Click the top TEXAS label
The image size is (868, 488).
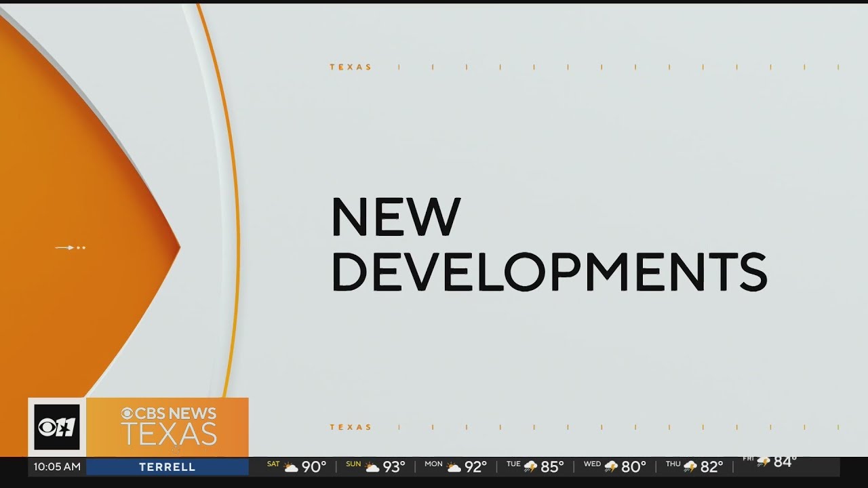(x=351, y=67)
